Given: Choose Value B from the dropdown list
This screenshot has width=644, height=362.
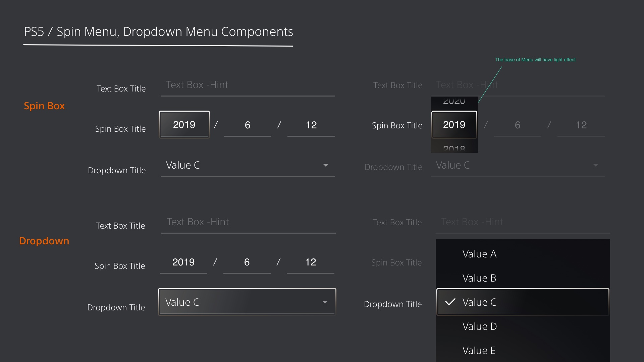Looking at the screenshot, I should (x=479, y=278).
